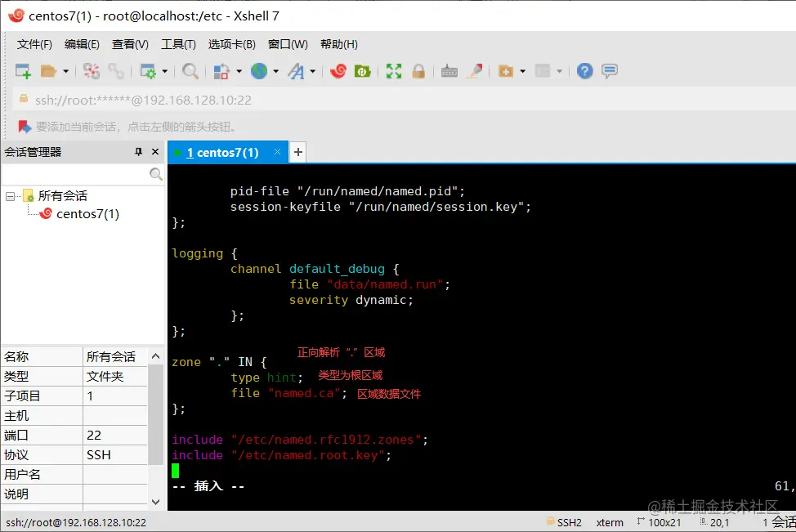Viewport: 796px width, 532px height.
Task: Click the 'SSH' value in 协议 row
Action: tap(99, 455)
